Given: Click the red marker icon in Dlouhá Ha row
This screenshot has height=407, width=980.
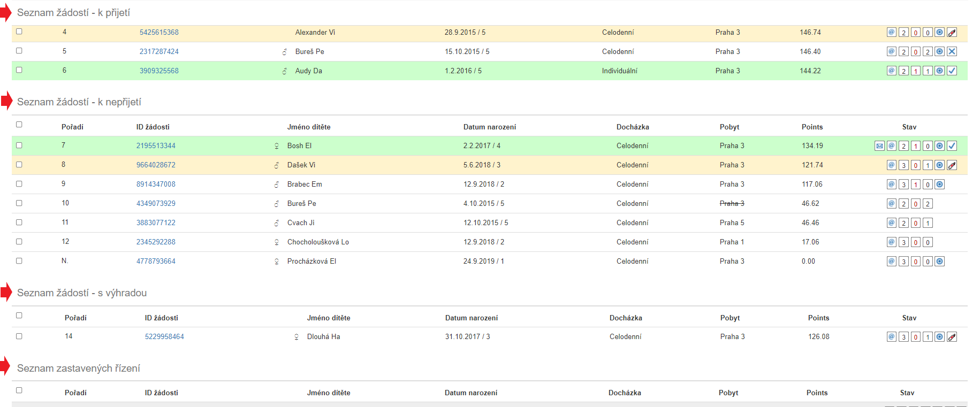Looking at the screenshot, I should pos(952,336).
